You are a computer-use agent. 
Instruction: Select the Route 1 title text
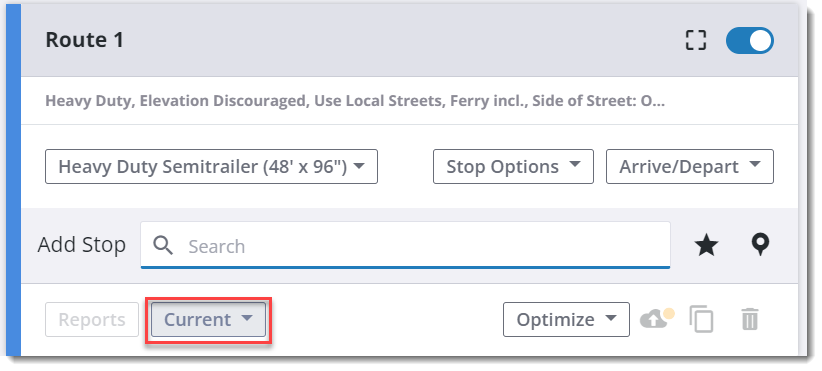84,40
